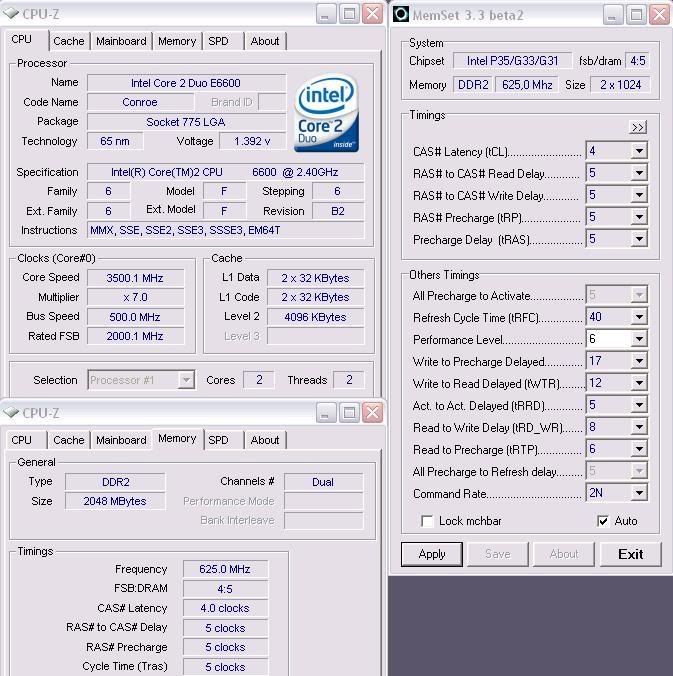673x676 pixels.
Task: Minimize the MemSet window
Action: (x=613, y=15)
